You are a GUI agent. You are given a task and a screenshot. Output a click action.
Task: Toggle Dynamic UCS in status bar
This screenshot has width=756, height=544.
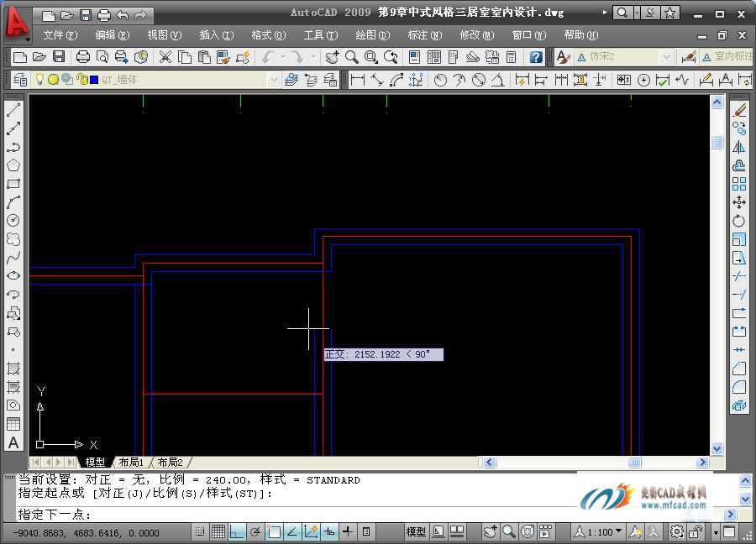[x=311, y=532]
